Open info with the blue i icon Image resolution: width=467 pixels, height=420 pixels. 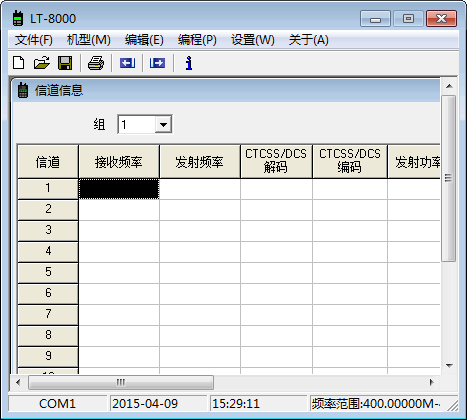coord(189,63)
